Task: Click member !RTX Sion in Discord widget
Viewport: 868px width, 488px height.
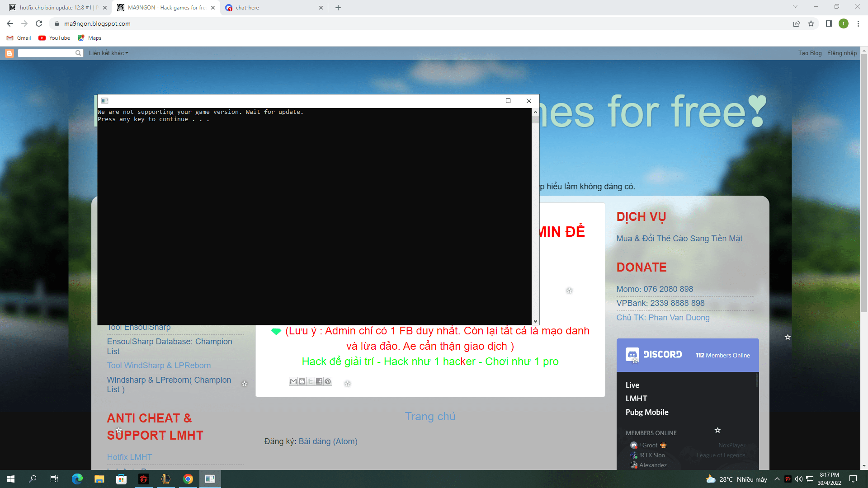Action: click(x=648, y=455)
